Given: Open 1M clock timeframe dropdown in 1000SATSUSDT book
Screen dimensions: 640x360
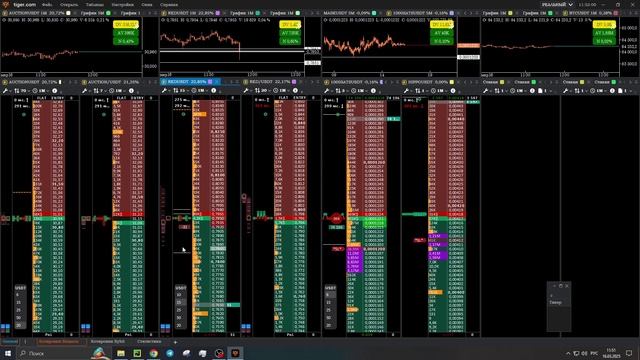Looking at the screenshot, I should pos(359,91).
